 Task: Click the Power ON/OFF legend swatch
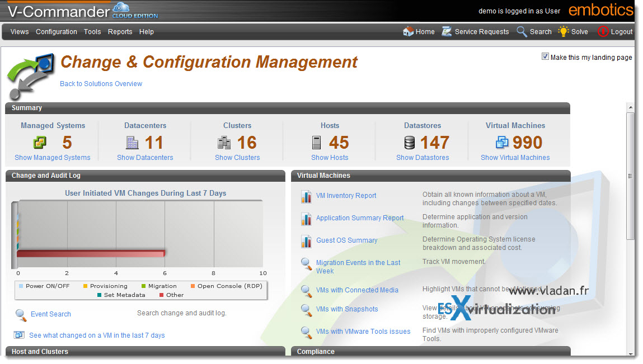21,286
